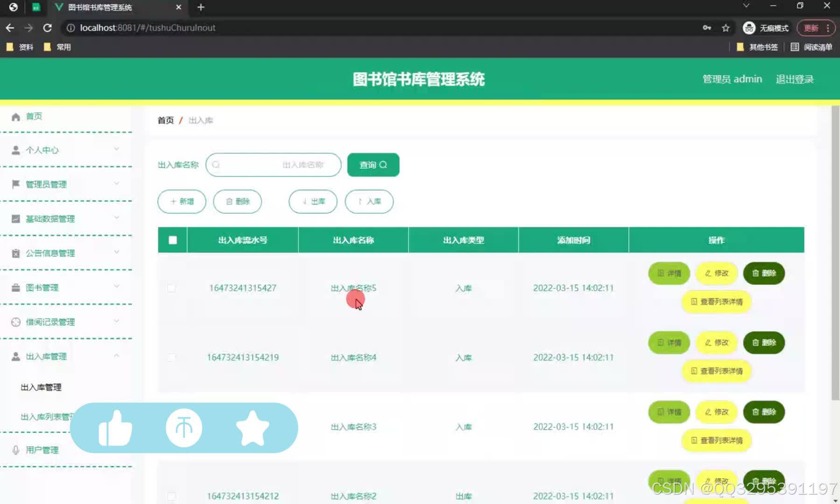The image size is (840, 504).
Task: Bookmark this page with the star icon
Action: (x=726, y=28)
